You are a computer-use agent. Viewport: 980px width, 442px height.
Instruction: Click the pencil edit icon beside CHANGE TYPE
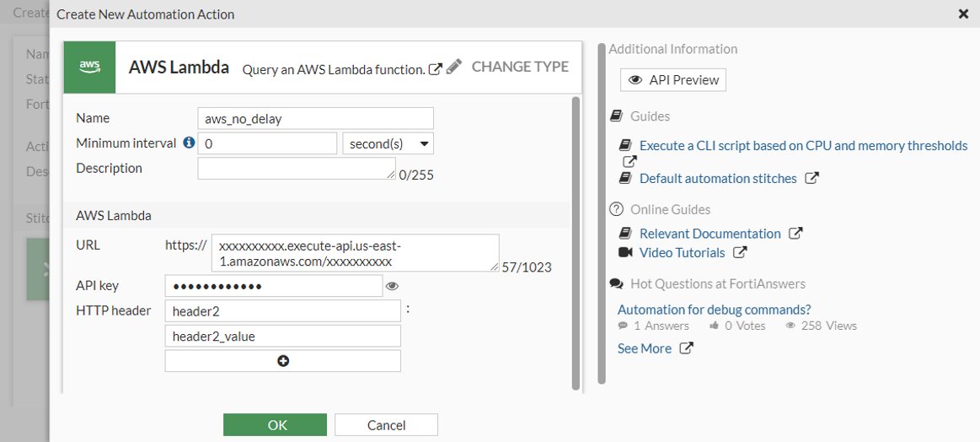[x=454, y=67]
